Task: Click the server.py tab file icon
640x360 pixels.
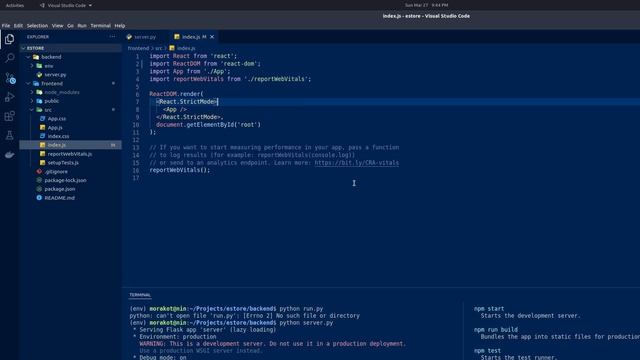Action: tap(129, 37)
